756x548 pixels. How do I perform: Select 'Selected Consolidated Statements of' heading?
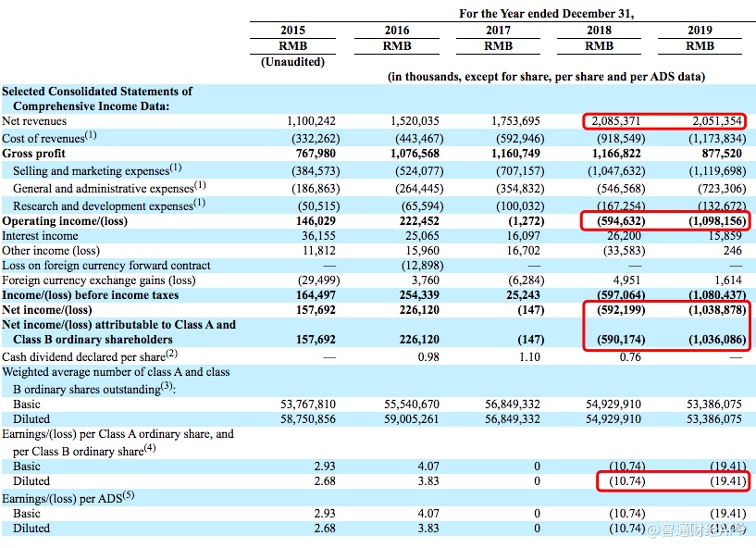coord(97,91)
